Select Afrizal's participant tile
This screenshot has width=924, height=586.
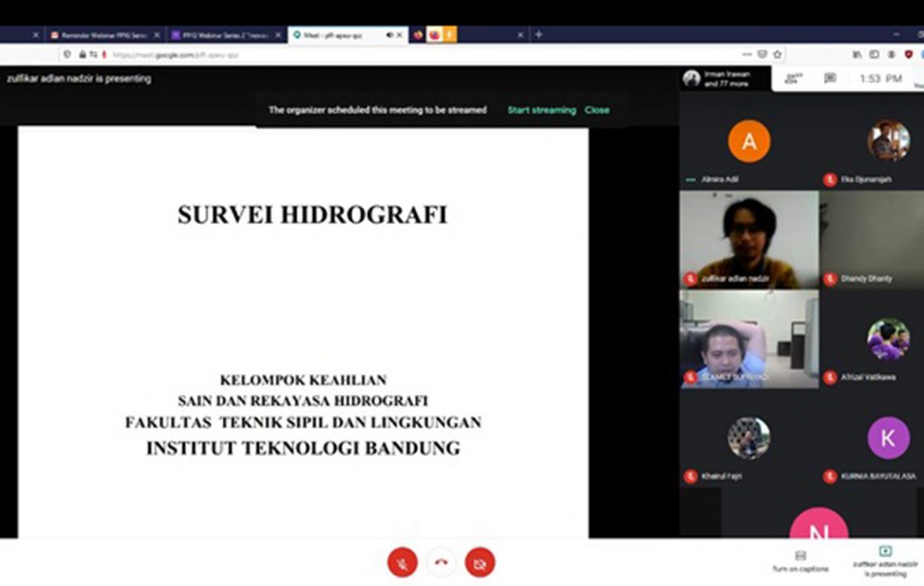coord(873,339)
